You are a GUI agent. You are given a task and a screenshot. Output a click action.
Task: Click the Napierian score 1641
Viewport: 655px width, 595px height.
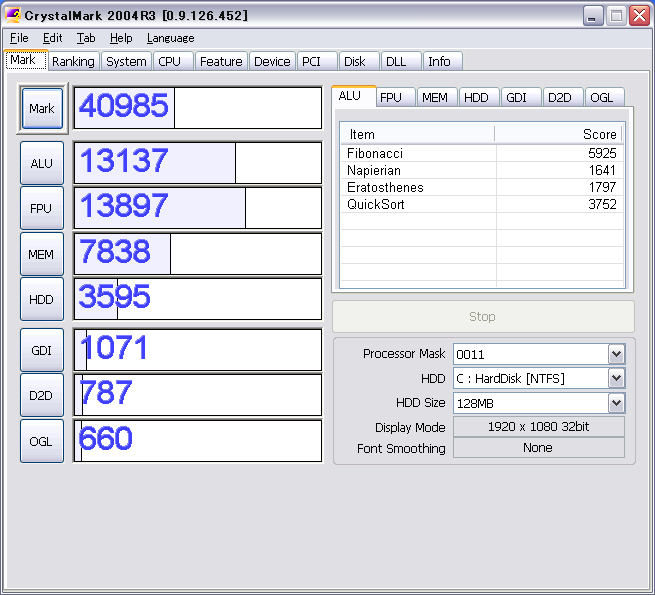pyautogui.click(x=602, y=170)
